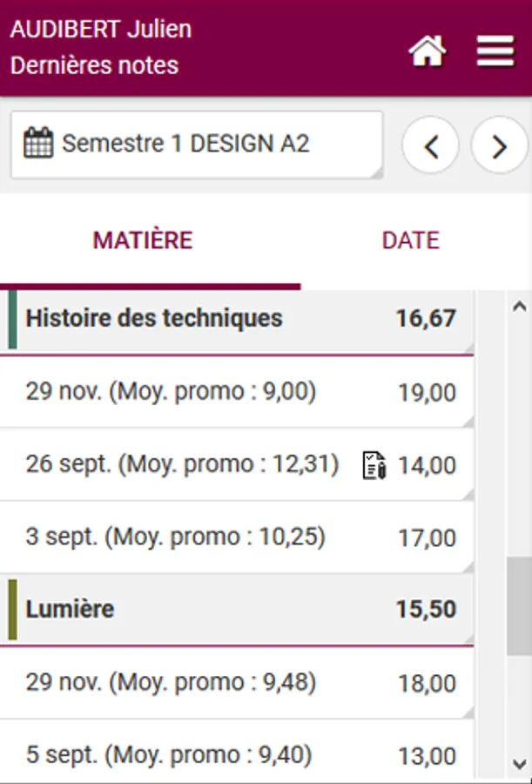Switch to the MATIÈRE tab
The width and height of the screenshot is (532, 784).
pos(143,240)
